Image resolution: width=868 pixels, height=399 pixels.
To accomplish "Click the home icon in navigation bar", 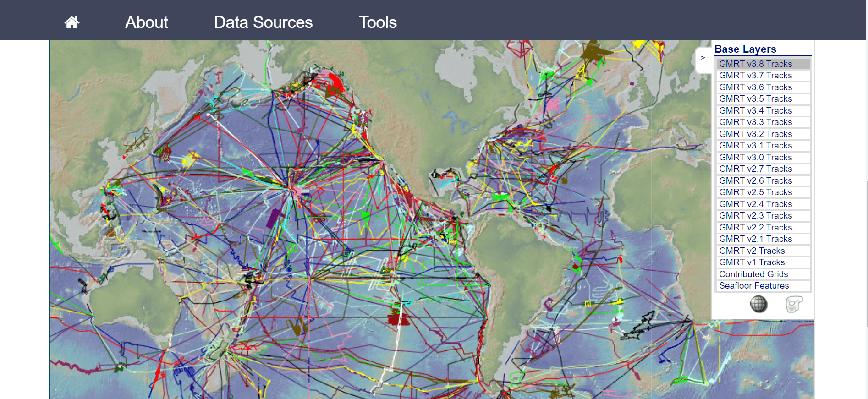I will point(72,22).
